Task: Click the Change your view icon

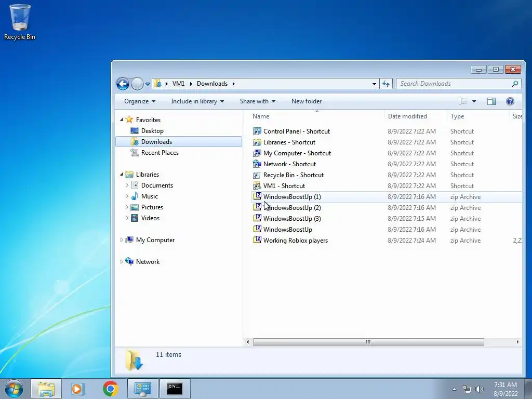Action: coord(463,101)
